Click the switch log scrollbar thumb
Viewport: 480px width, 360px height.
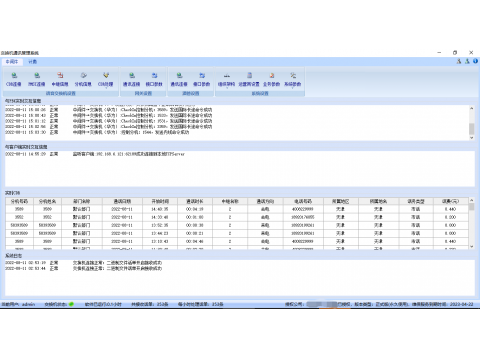[x=471, y=129]
